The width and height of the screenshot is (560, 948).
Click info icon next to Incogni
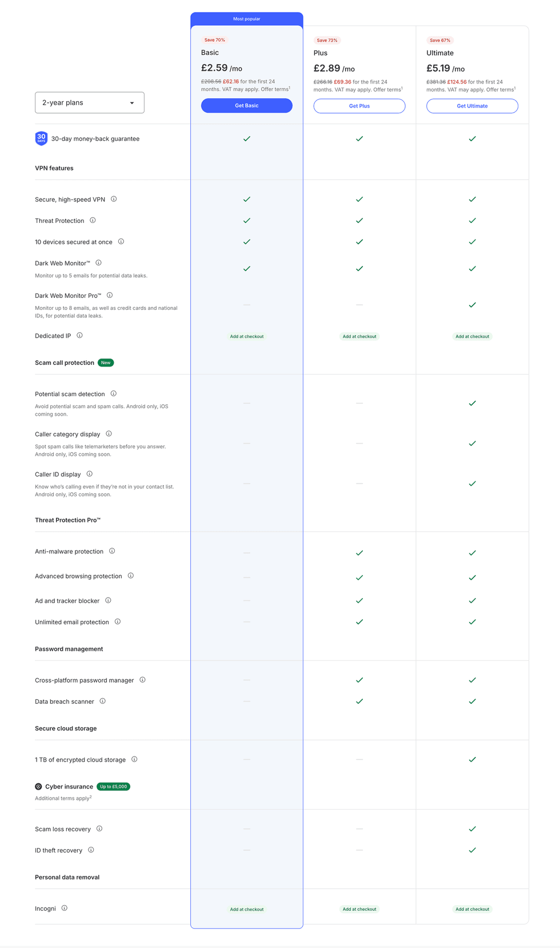tap(65, 908)
